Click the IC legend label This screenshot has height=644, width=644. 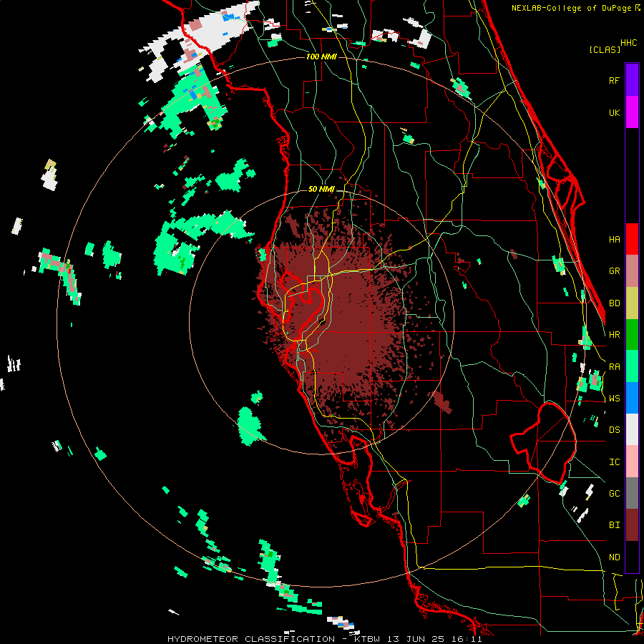pyautogui.click(x=614, y=462)
